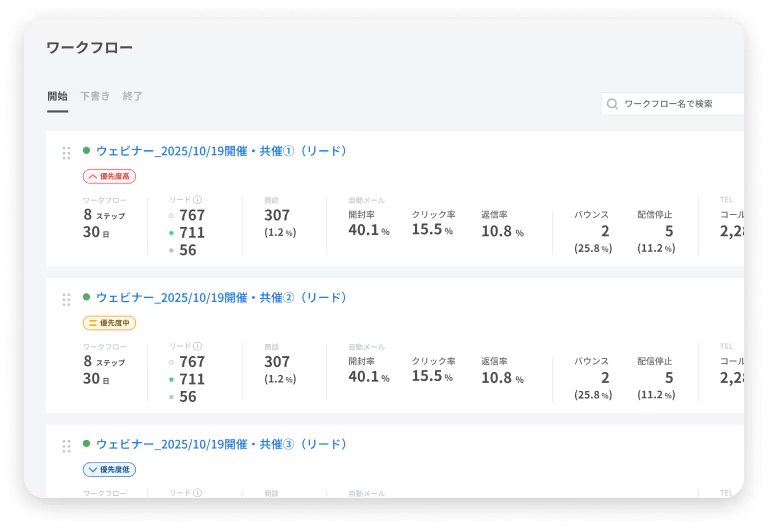This screenshot has width=768, height=528.
Task: Click drag handle of 共催① workflow
Action: pyautogui.click(x=66, y=153)
